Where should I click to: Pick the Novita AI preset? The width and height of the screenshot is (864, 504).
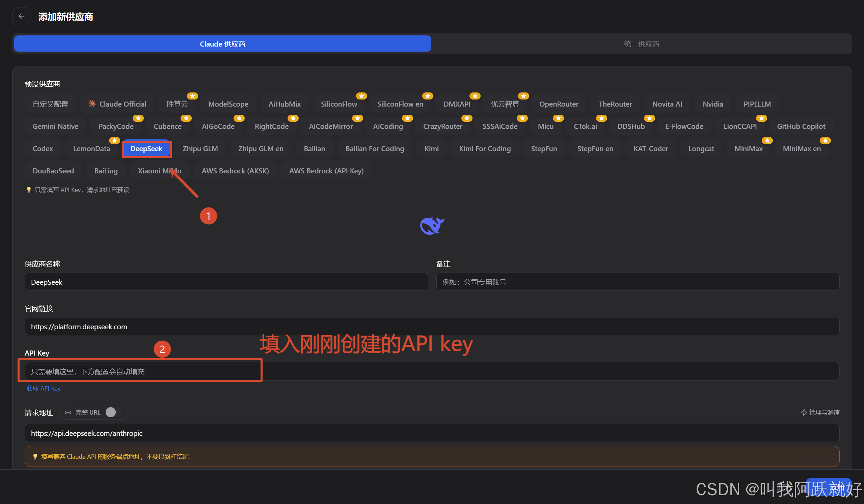(667, 104)
